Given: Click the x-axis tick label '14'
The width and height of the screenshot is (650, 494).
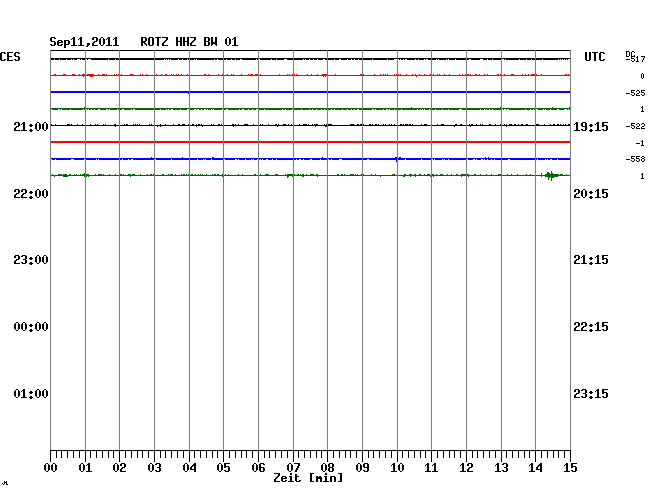Looking at the screenshot, I should click(x=536, y=468).
